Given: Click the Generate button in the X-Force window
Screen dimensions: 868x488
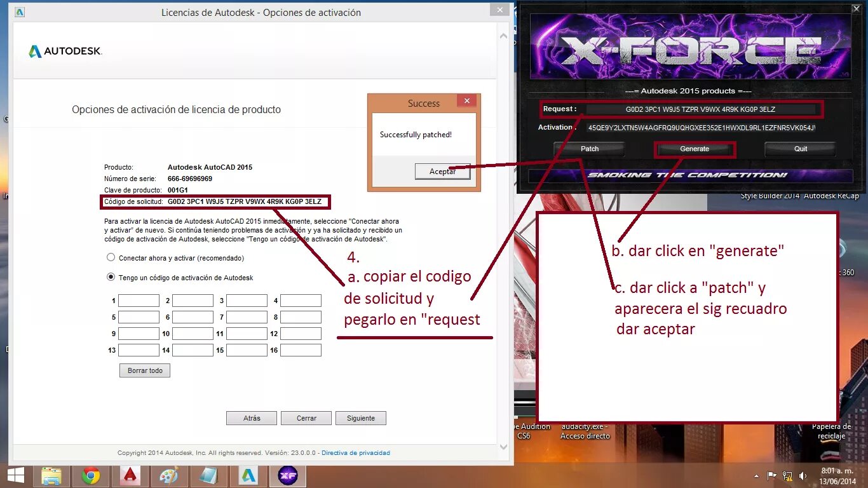Looking at the screenshot, I should click(x=695, y=149).
